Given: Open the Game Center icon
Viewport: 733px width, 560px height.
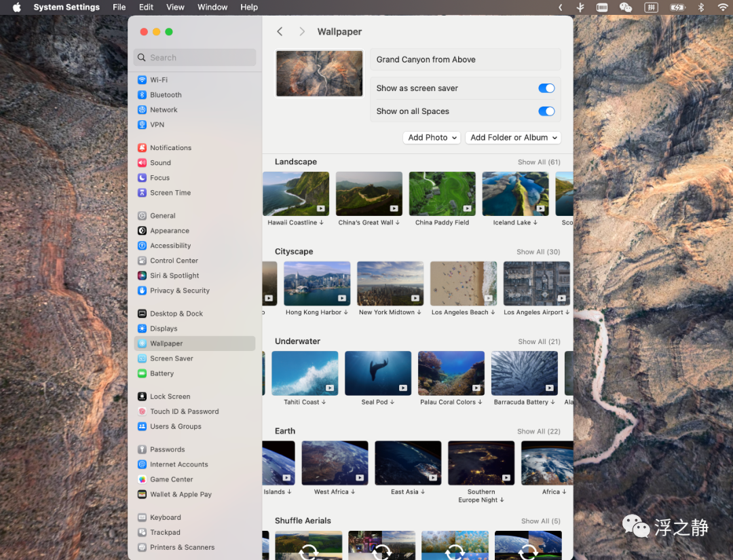Looking at the screenshot, I should click(142, 479).
